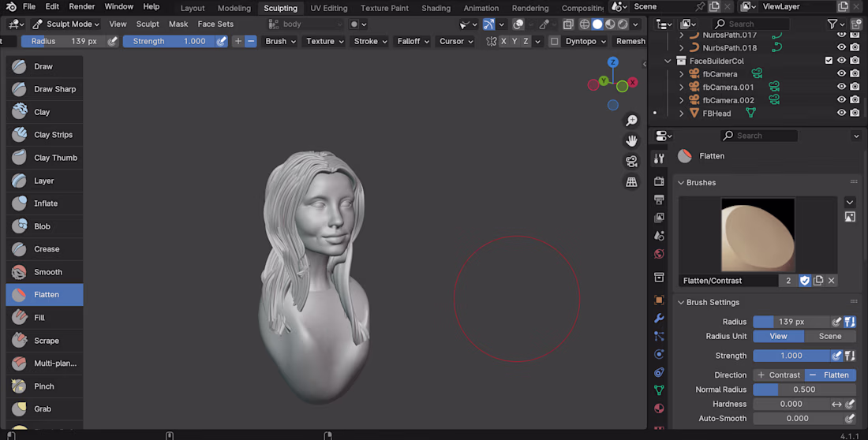Choose the Inflate sculpt brush
Image resolution: width=868 pixels, height=440 pixels.
[44, 203]
